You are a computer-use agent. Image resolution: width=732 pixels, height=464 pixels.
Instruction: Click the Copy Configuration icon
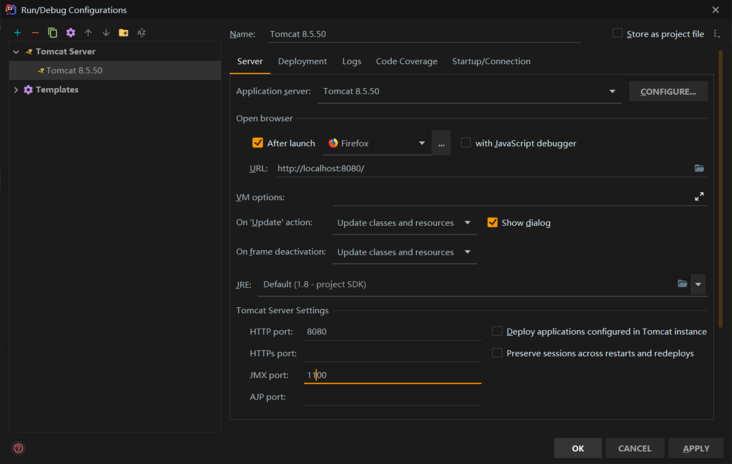coord(53,33)
